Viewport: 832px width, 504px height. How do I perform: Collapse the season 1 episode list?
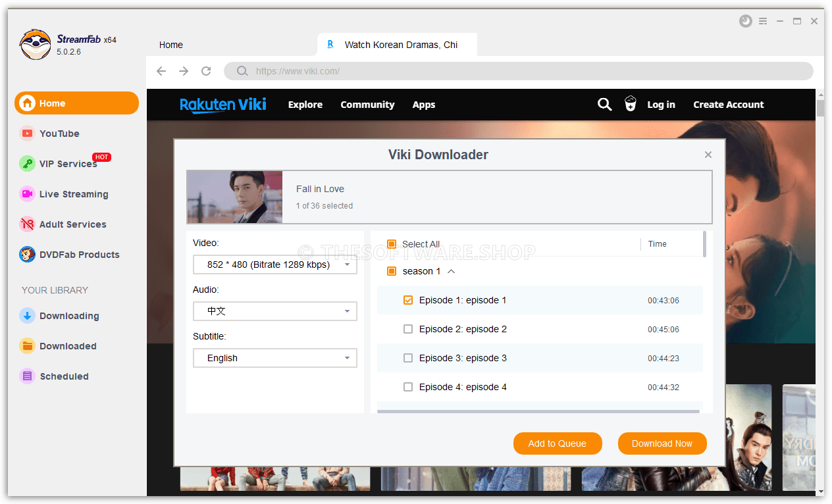pyautogui.click(x=452, y=271)
